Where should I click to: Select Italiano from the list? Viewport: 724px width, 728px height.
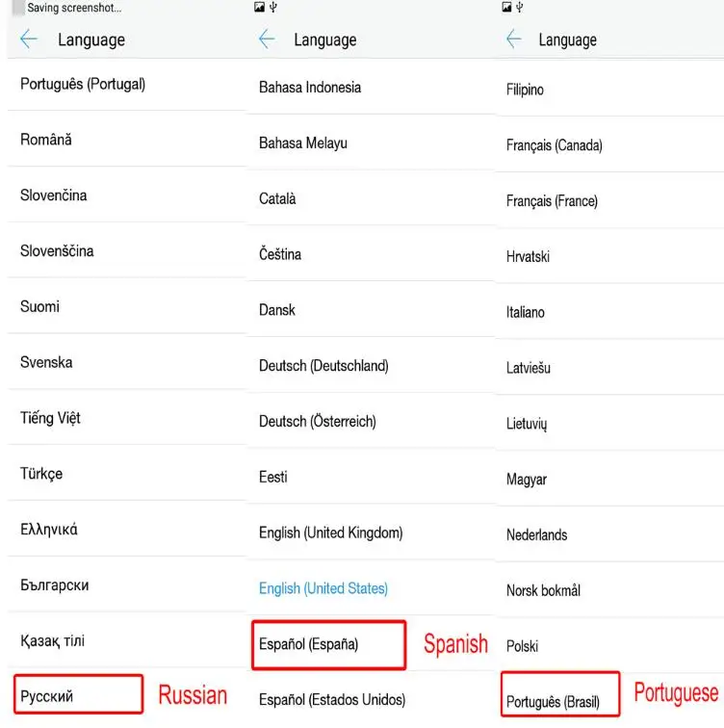pyautogui.click(x=608, y=312)
